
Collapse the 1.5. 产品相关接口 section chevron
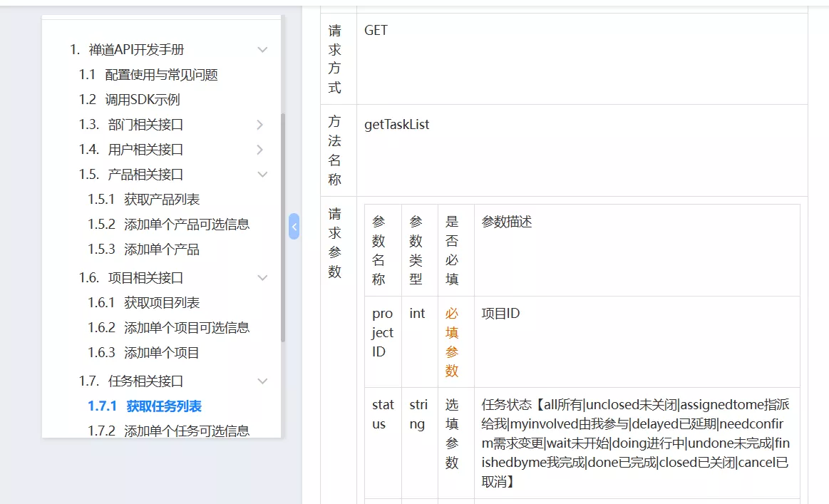[262, 175]
